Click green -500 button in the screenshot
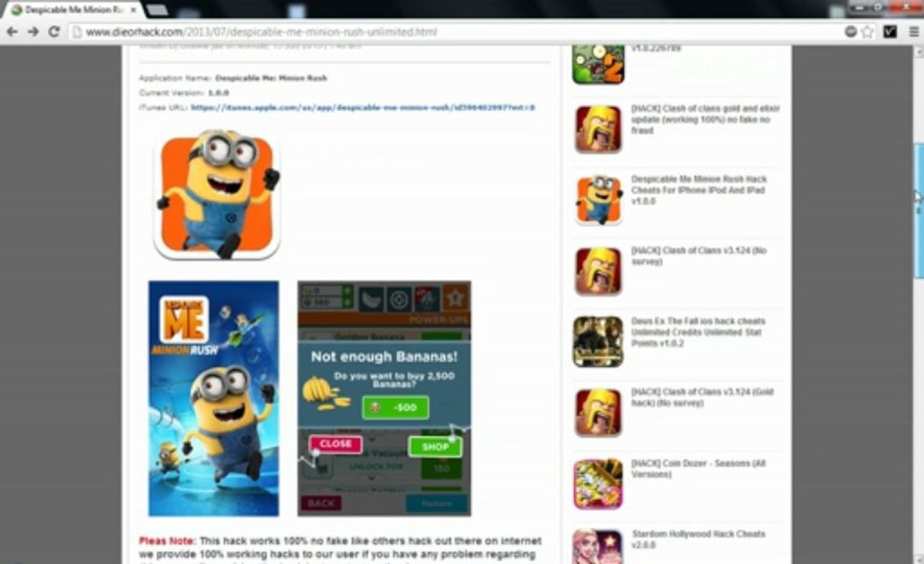The image size is (924, 564). [x=395, y=407]
